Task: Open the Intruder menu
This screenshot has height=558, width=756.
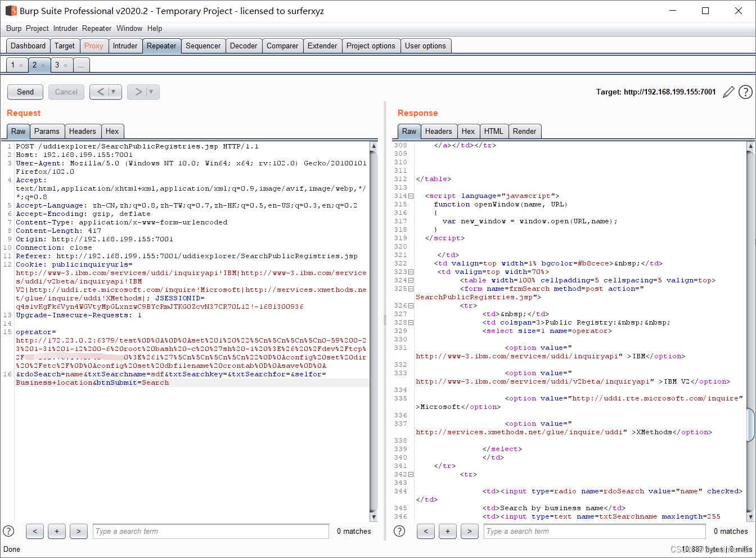Action: click(x=65, y=28)
